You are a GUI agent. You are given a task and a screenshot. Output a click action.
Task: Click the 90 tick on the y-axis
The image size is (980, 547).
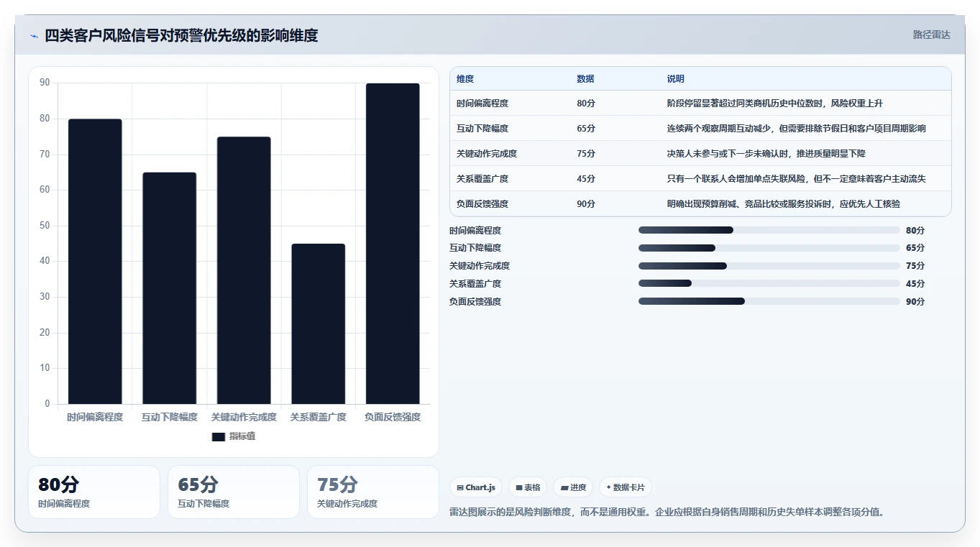point(45,83)
